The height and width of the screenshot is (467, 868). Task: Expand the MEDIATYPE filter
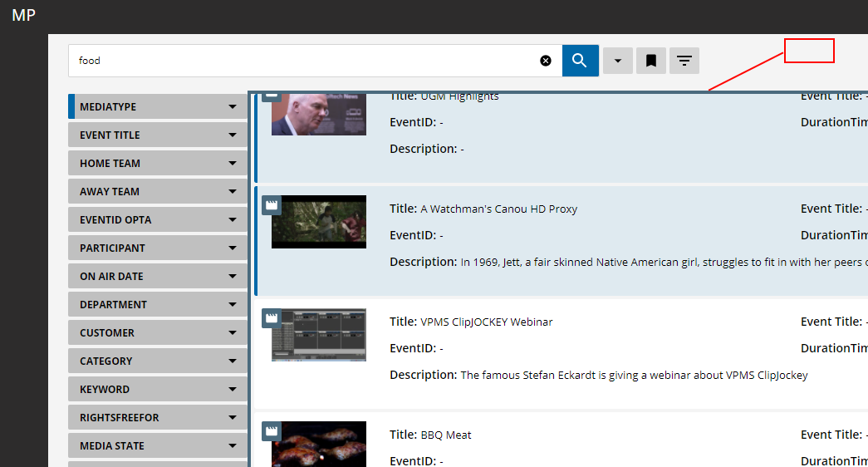click(x=233, y=107)
